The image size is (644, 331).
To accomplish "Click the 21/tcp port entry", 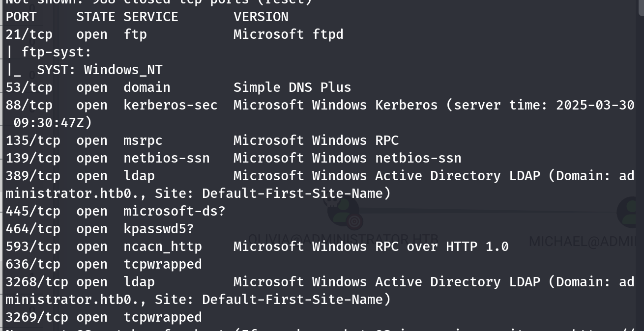I will (29, 34).
